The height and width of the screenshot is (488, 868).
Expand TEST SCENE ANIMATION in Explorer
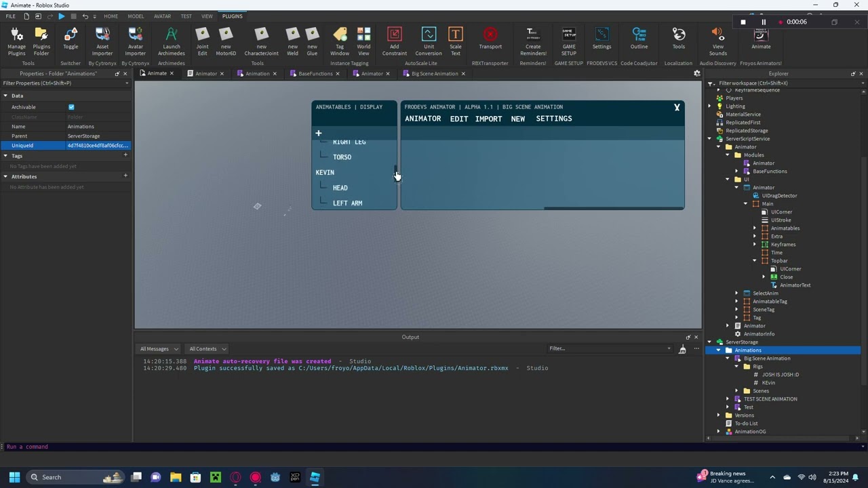728,399
